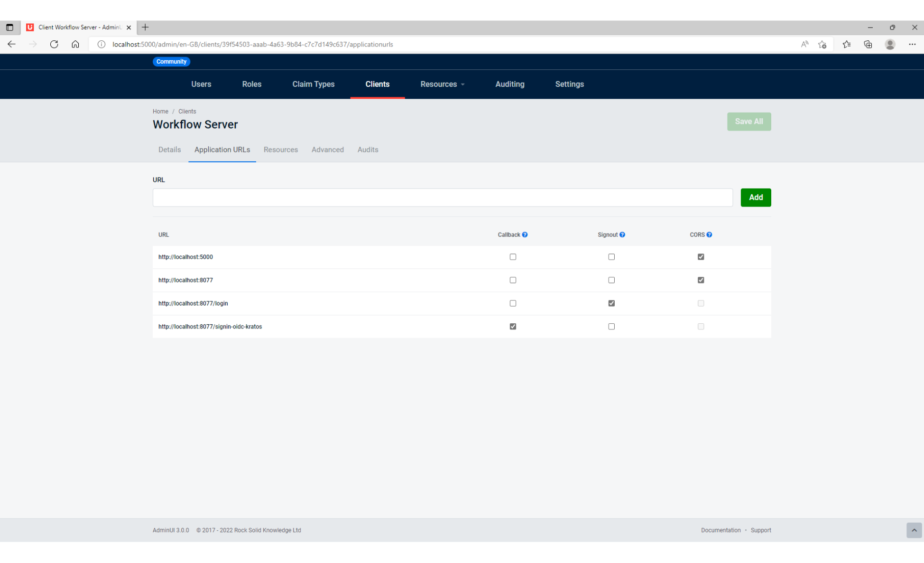The width and height of the screenshot is (924, 563).
Task: Switch to the Resources sub-tab
Action: pos(281,150)
